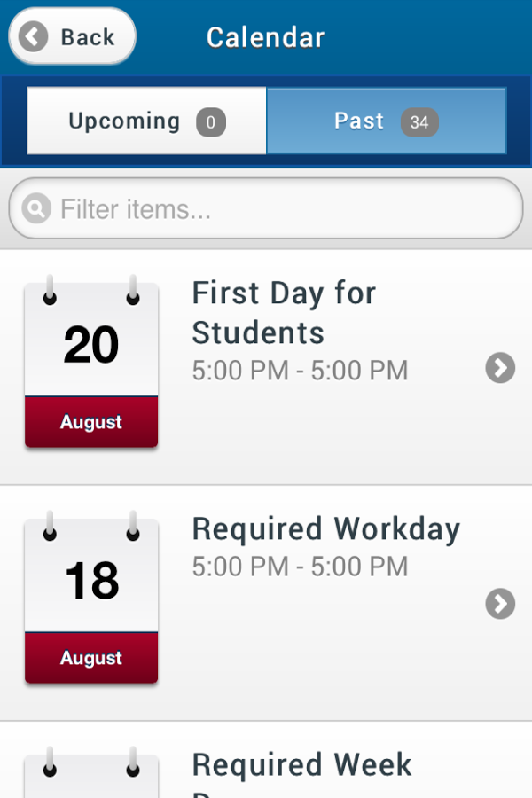Image resolution: width=532 pixels, height=798 pixels.
Task: Switch to the Upcoming tab
Action: [x=146, y=121]
